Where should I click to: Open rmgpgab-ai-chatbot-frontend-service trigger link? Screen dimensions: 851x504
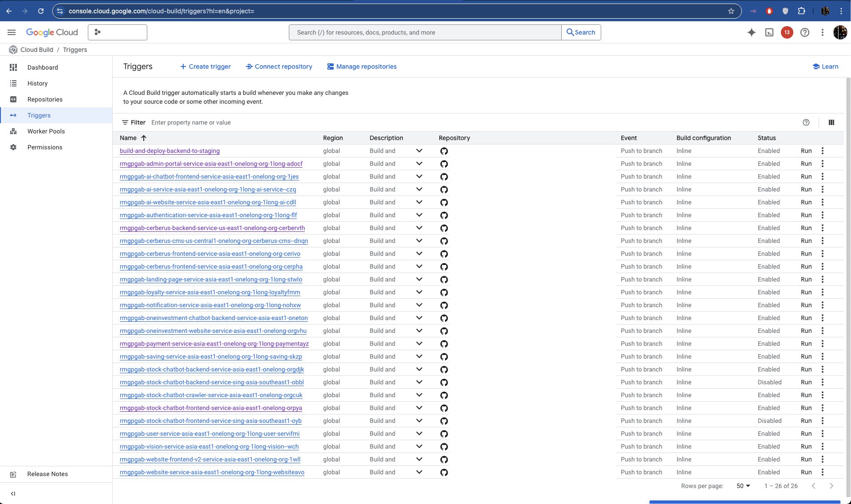pyautogui.click(x=209, y=176)
